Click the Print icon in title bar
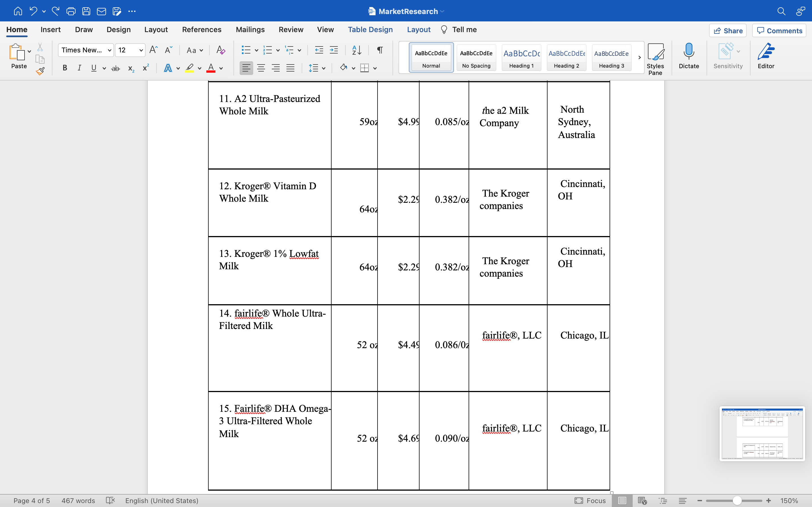Image resolution: width=812 pixels, height=507 pixels. [71, 11]
